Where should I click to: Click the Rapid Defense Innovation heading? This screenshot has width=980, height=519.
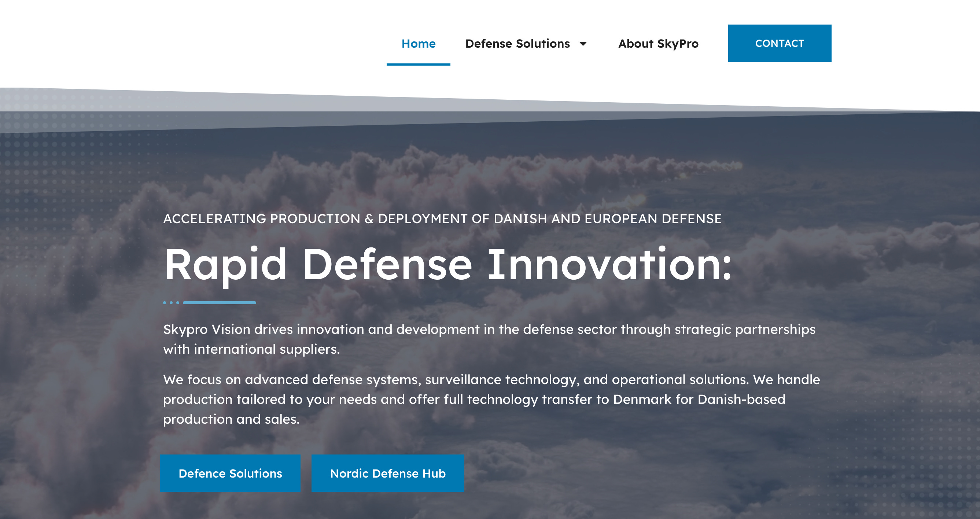point(447,264)
